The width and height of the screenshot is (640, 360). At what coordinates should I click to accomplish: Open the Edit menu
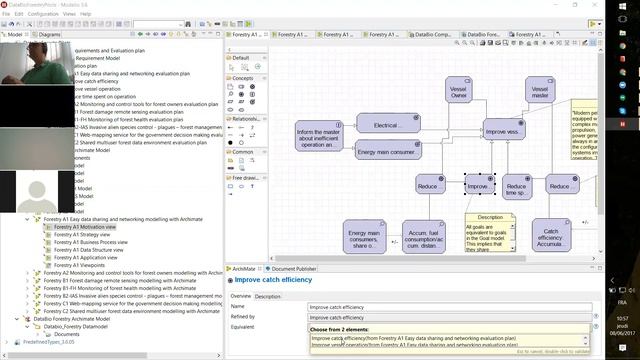(19, 14)
